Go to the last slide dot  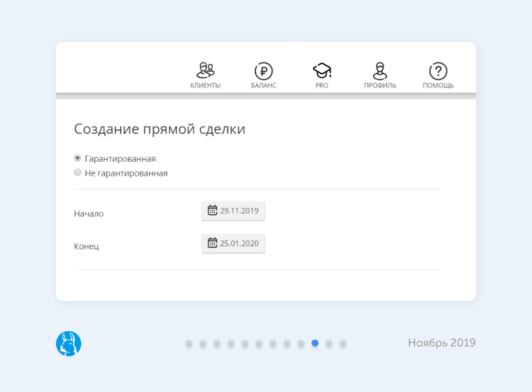[x=343, y=343]
